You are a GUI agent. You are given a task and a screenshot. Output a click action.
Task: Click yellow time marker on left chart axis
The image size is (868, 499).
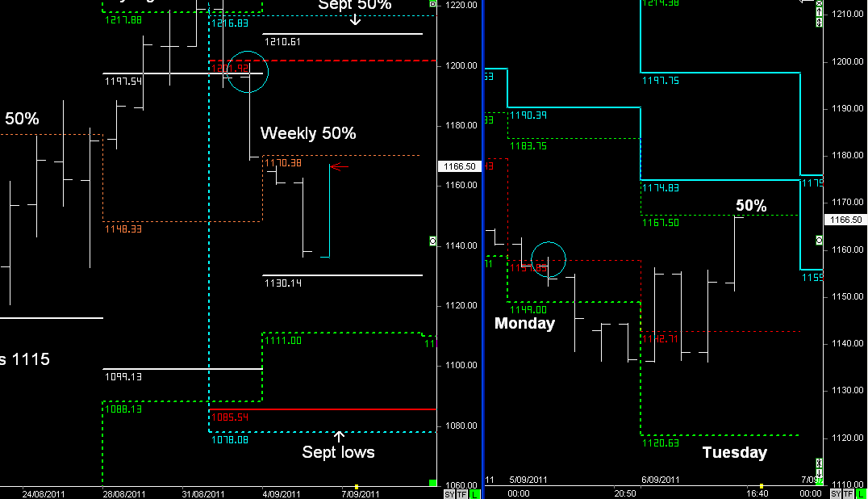click(x=357, y=487)
